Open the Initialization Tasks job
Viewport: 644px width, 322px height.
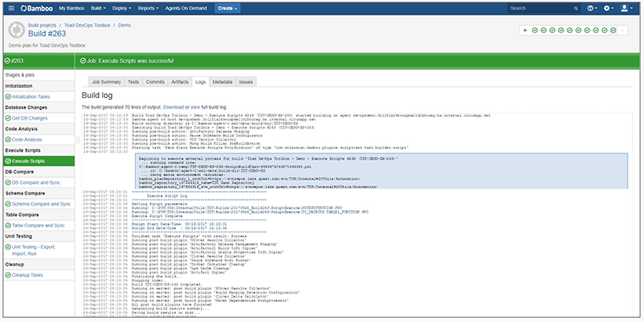(31, 96)
